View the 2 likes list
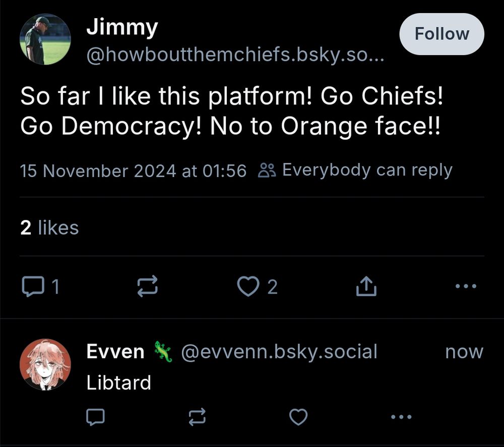The width and height of the screenshot is (504, 447). [49, 228]
